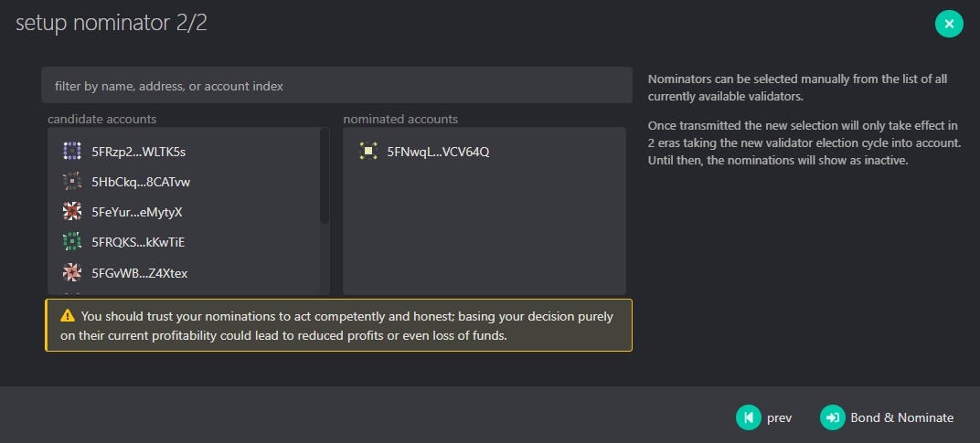The image size is (980, 443).
Task: Click the identicon next to 5FeYur...eMytyX
Action: point(72,212)
